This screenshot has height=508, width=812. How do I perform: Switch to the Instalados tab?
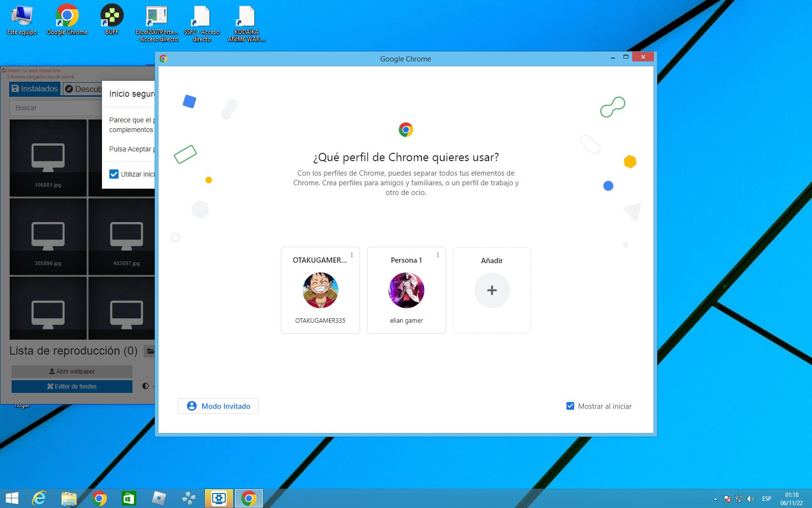point(35,89)
